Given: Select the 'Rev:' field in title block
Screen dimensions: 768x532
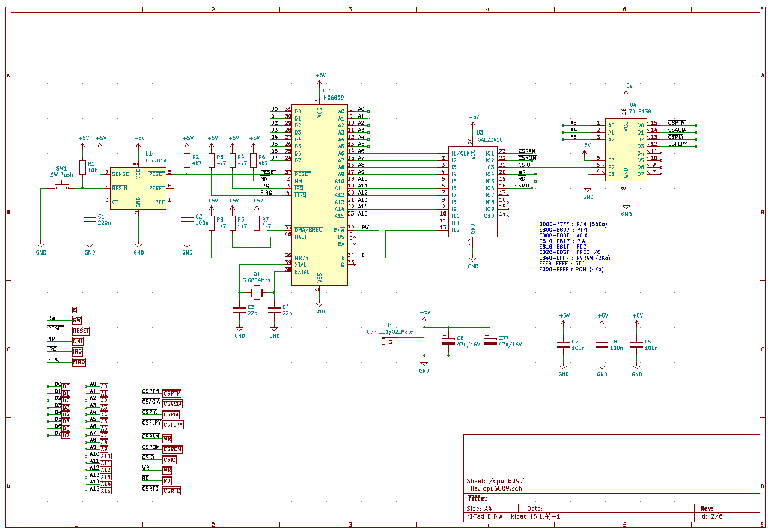Looking at the screenshot, I should (706, 508).
